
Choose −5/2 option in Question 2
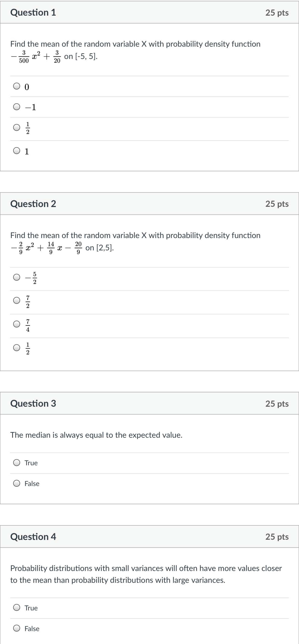point(17,277)
